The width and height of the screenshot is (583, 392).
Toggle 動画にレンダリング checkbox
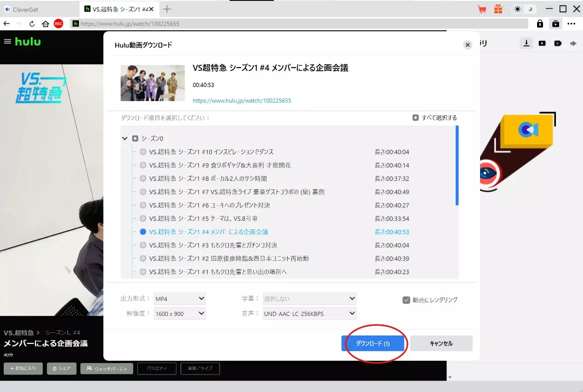(x=406, y=300)
